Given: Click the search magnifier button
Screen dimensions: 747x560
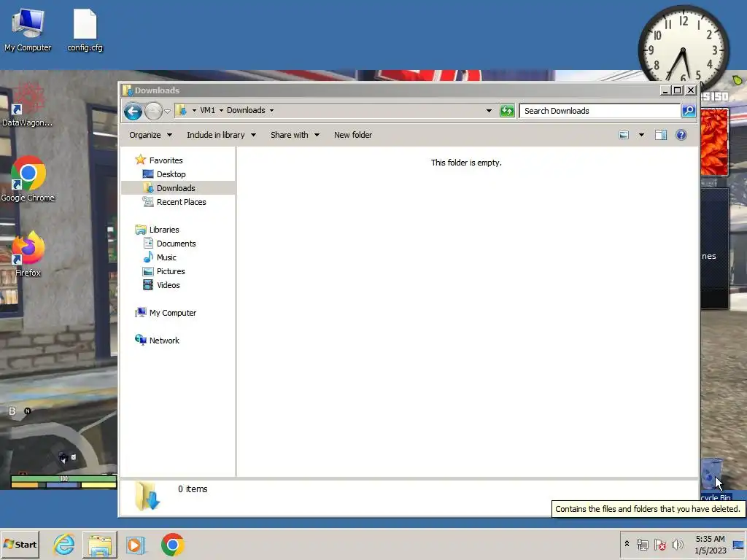Looking at the screenshot, I should pyautogui.click(x=689, y=111).
